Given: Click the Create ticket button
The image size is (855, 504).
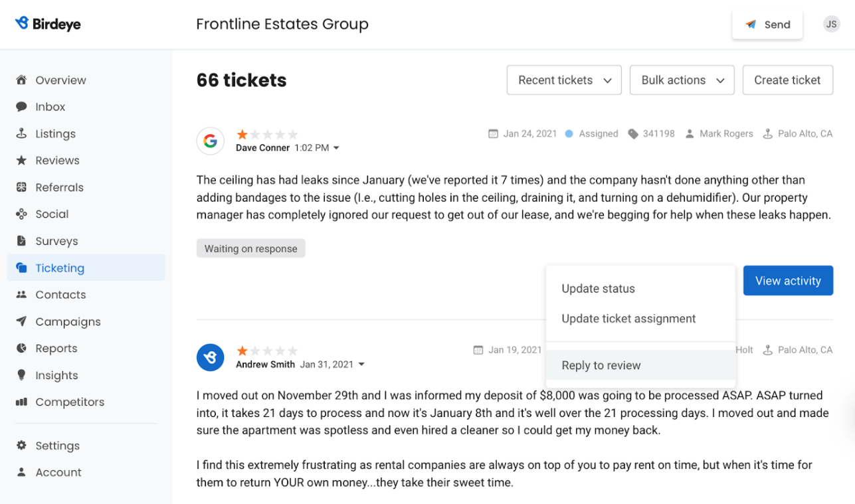Looking at the screenshot, I should pyautogui.click(x=787, y=80).
